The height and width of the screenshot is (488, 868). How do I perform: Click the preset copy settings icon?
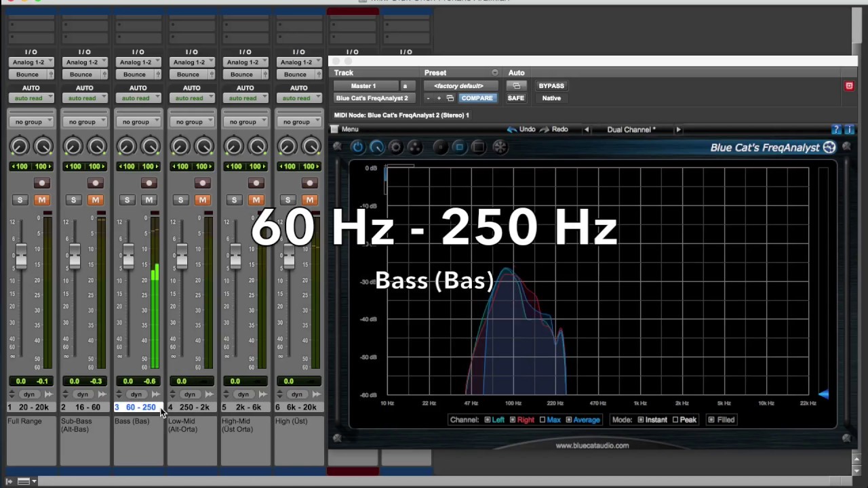[450, 98]
